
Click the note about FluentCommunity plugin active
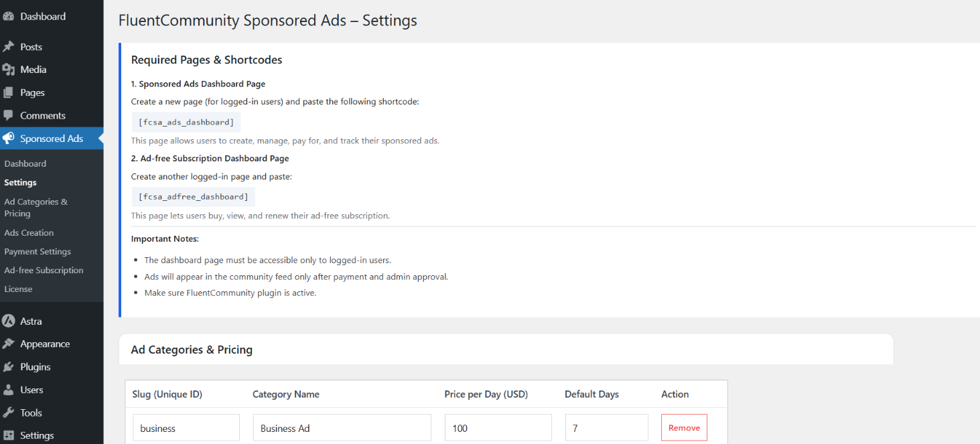click(x=230, y=293)
